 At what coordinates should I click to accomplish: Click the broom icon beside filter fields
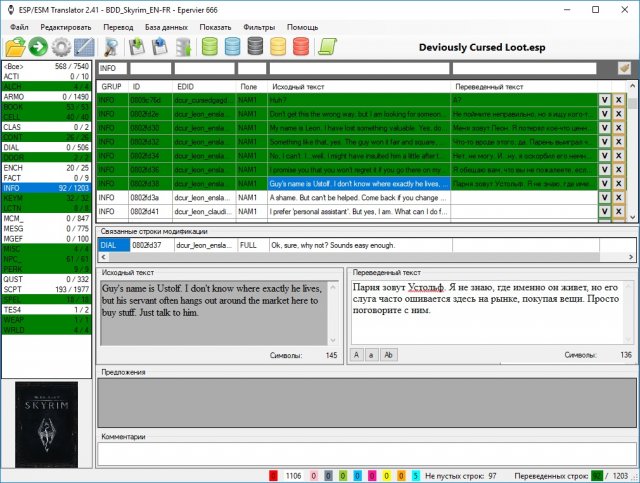[625, 68]
